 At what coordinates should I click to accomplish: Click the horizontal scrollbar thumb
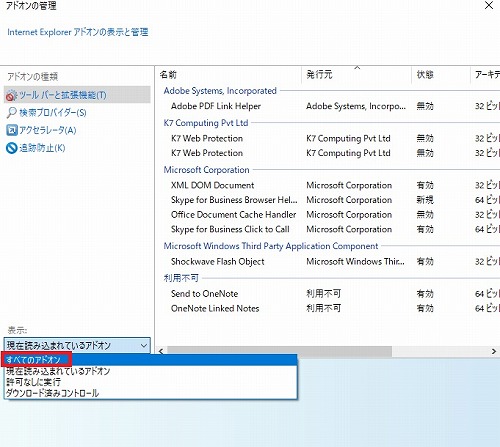click(x=279, y=351)
